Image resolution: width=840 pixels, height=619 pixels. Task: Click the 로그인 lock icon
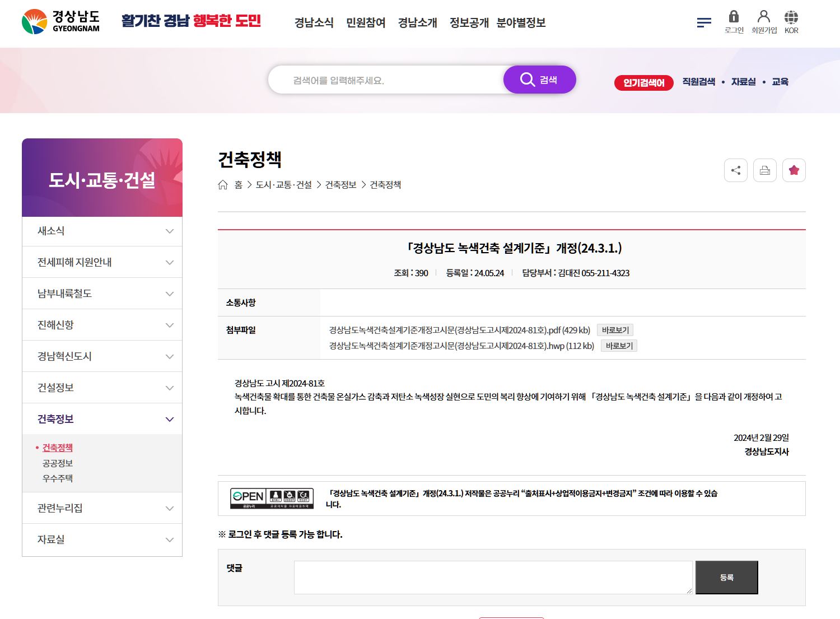click(734, 17)
